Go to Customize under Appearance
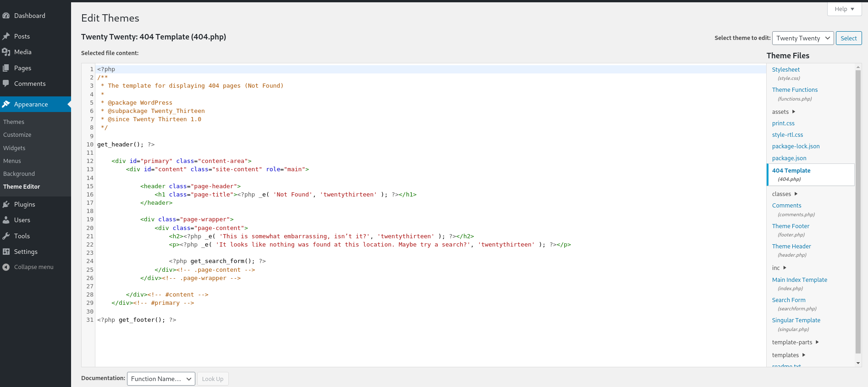The height and width of the screenshot is (387, 868). [x=17, y=135]
